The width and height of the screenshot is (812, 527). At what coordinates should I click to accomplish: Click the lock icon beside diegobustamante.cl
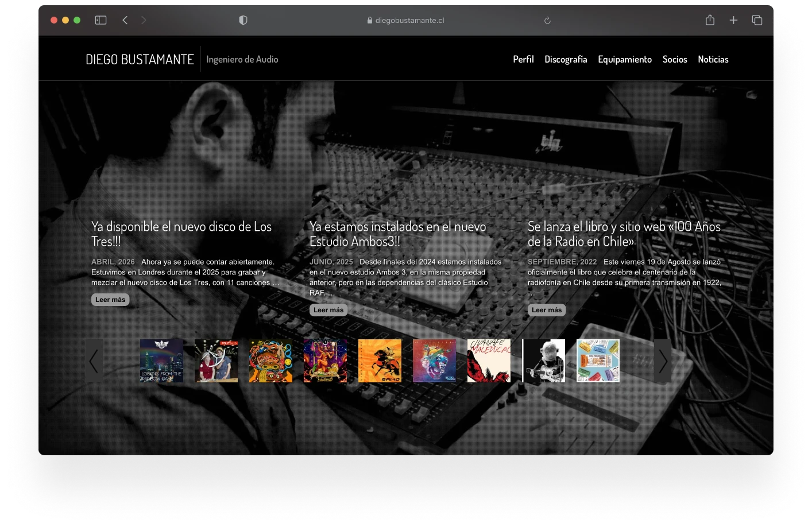[370, 20]
